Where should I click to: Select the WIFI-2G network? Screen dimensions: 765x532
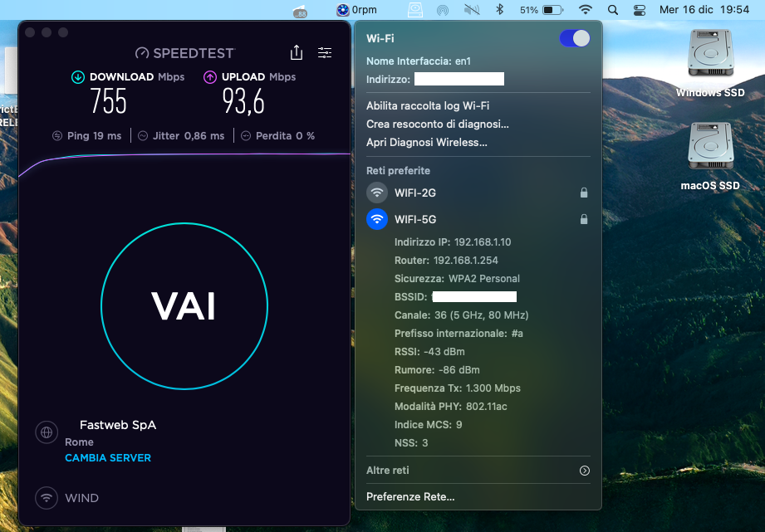point(478,193)
